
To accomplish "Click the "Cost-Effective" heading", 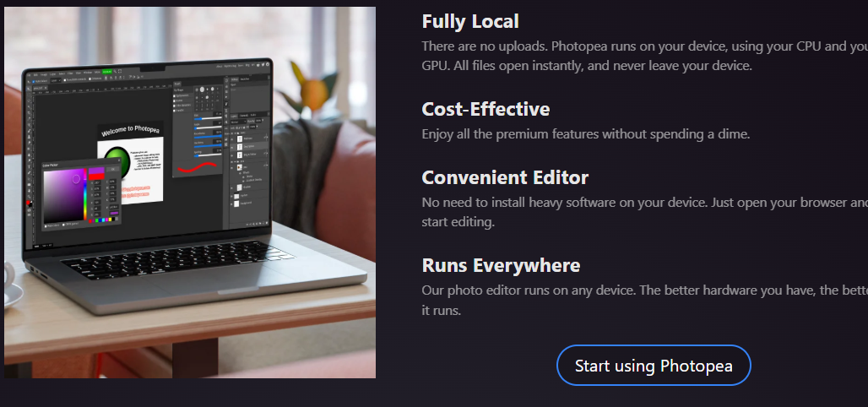I will 486,109.
